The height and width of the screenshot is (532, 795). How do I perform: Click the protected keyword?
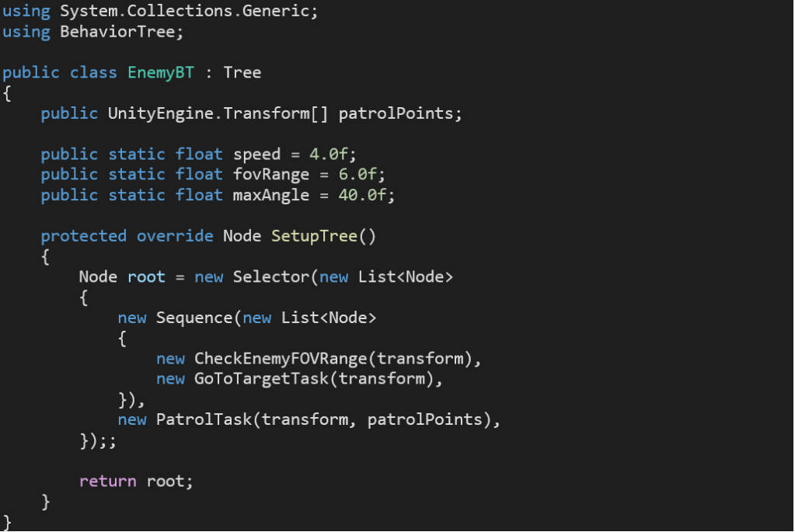(84, 236)
